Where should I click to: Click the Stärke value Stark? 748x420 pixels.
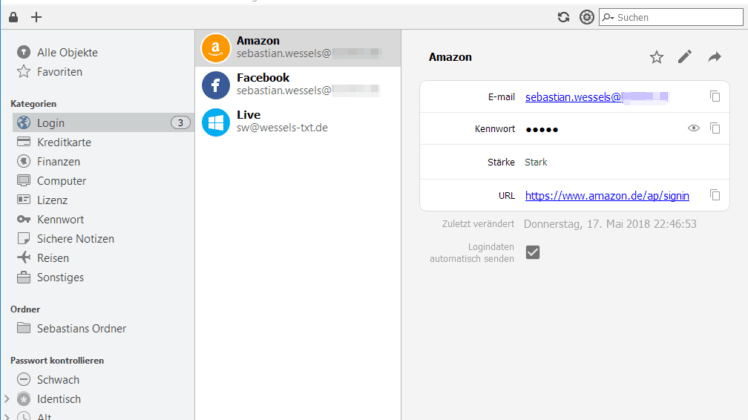click(536, 162)
